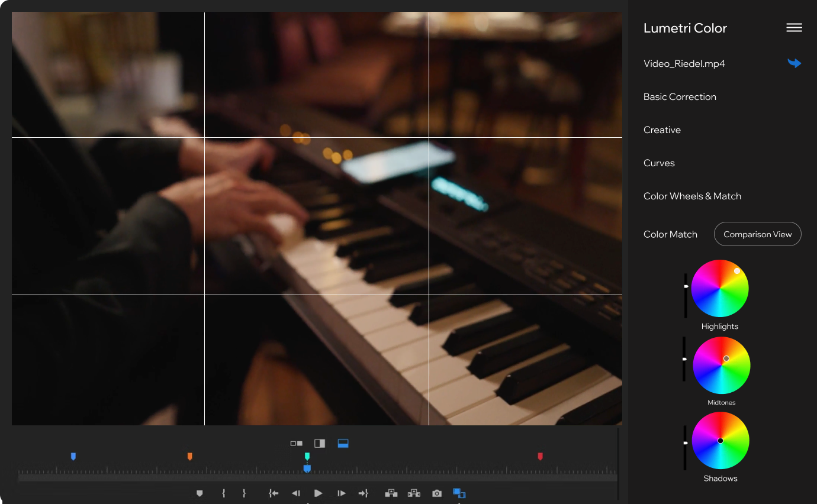
Task: Click the orange timeline marker
Action: (x=189, y=456)
